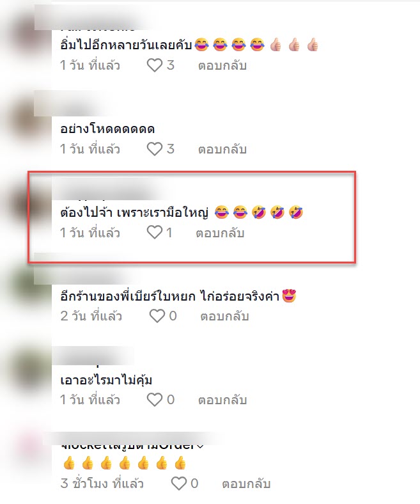Reply to "อย่างโหดดดดดด" via ตอบกลับ

tap(222, 150)
